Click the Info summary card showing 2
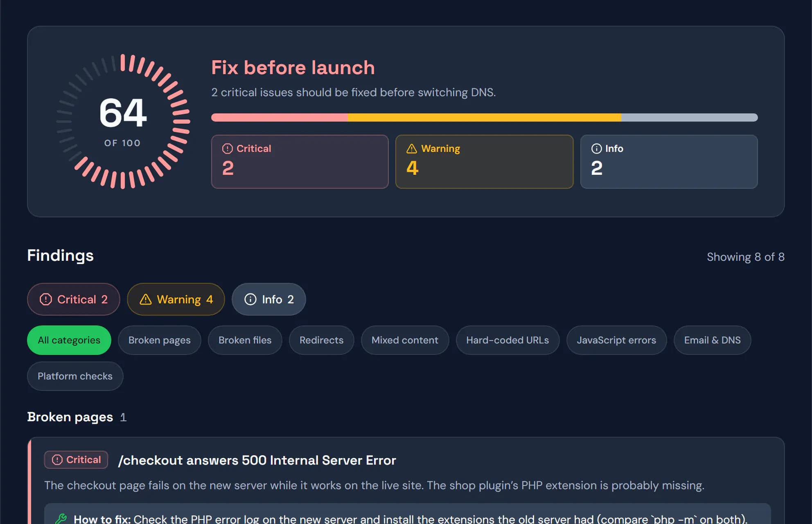The image size is (812, 524). click(669, 162)
